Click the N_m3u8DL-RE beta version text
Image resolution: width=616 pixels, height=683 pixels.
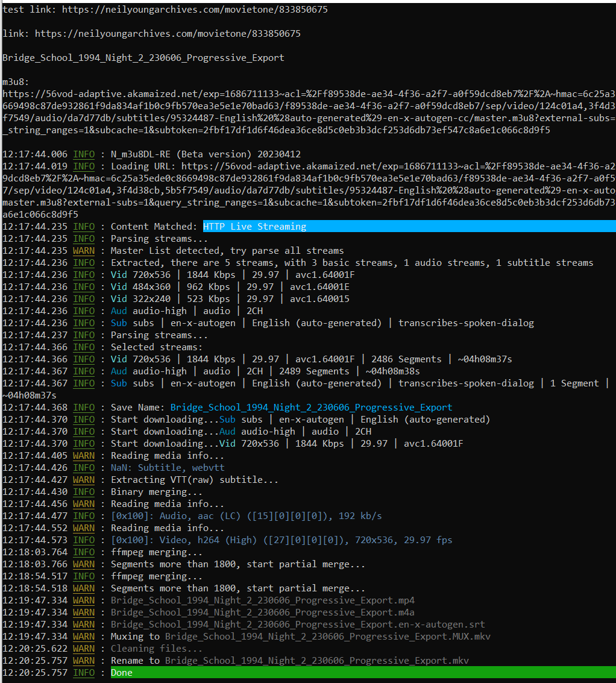pyautogui.click(x=205, y=154)
